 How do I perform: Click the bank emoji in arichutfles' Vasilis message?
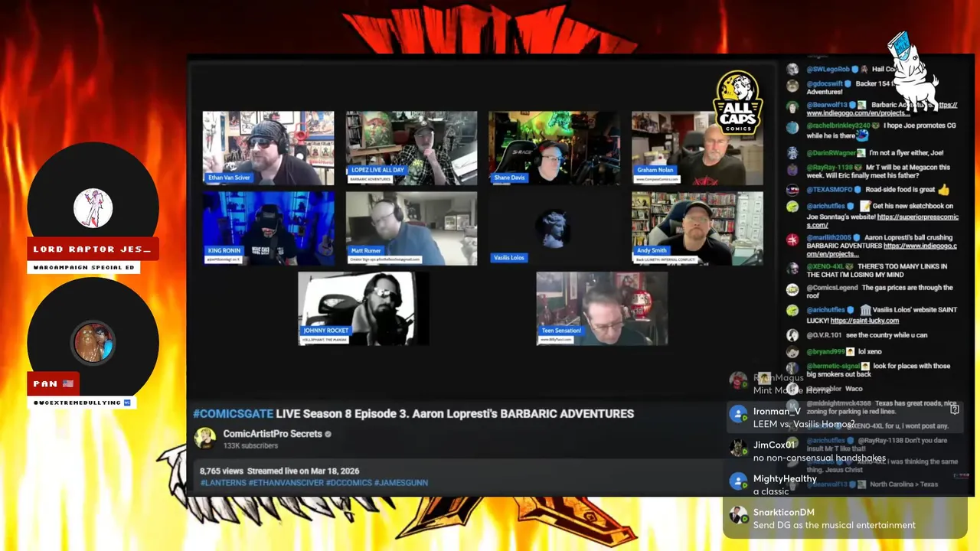864,310
